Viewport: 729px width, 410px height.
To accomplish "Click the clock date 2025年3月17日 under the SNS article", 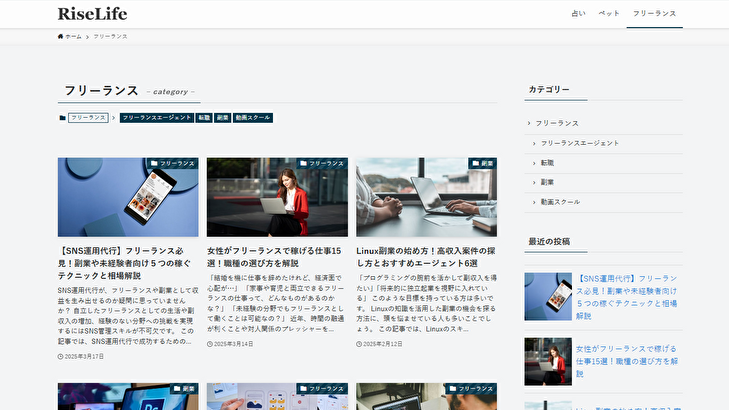I will coord(81,355).
